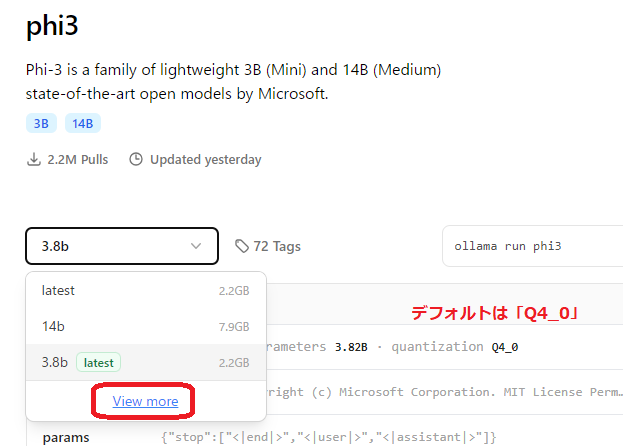The height and width of the screenshot is (446, 623).
Task: Click the params stop tokens JSON value
Action: click(x=329, y=437)
